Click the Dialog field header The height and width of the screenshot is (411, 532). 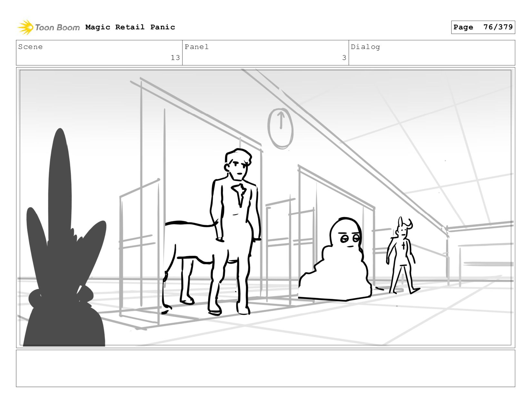[365, 47]
